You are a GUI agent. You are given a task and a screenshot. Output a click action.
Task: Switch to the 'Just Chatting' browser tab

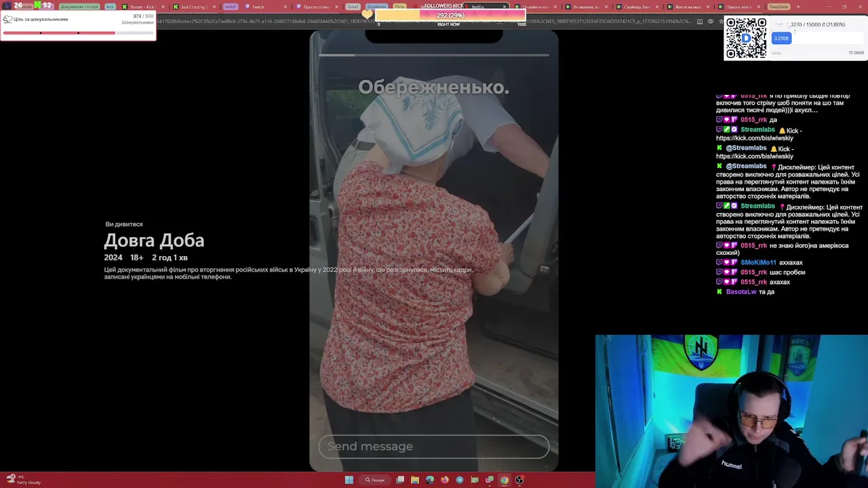[x=193, y=7]
